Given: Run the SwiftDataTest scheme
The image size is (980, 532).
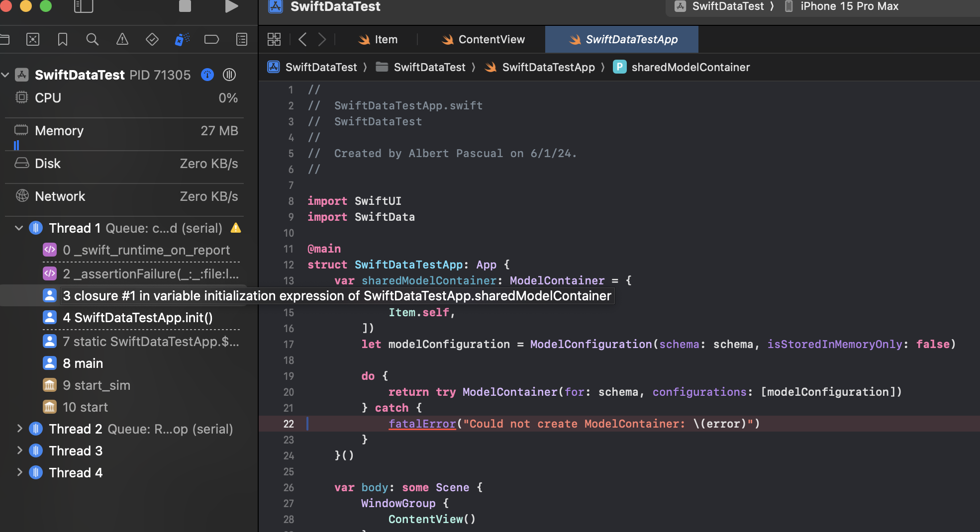Looking at the screenshot, I should point(231,6).
